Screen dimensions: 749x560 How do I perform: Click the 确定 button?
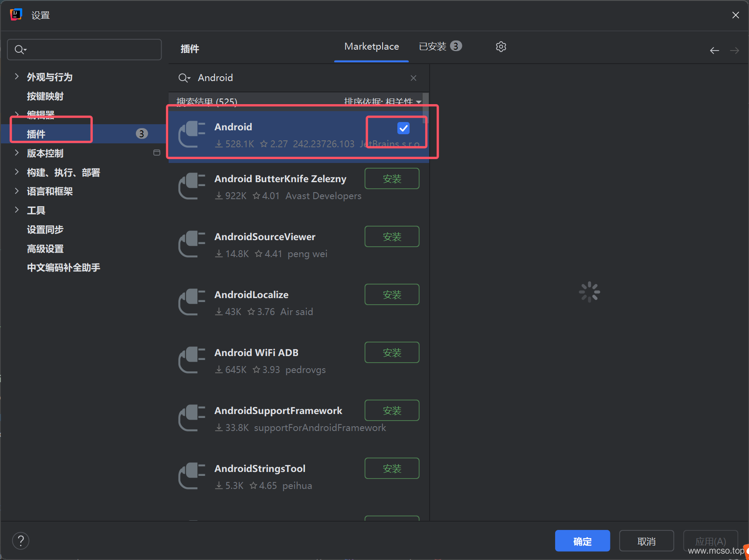click(582, 541)
